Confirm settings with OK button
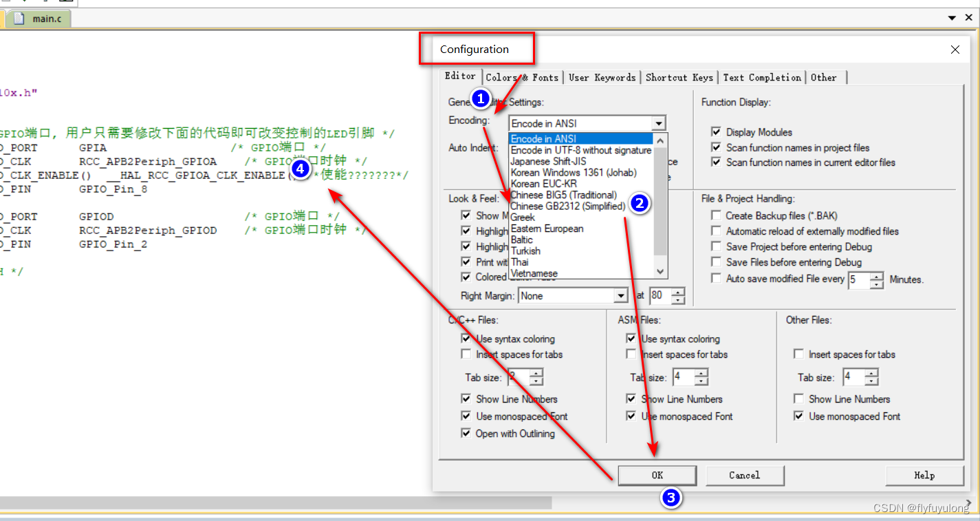The image size is (980, 521). pos(657,475)
